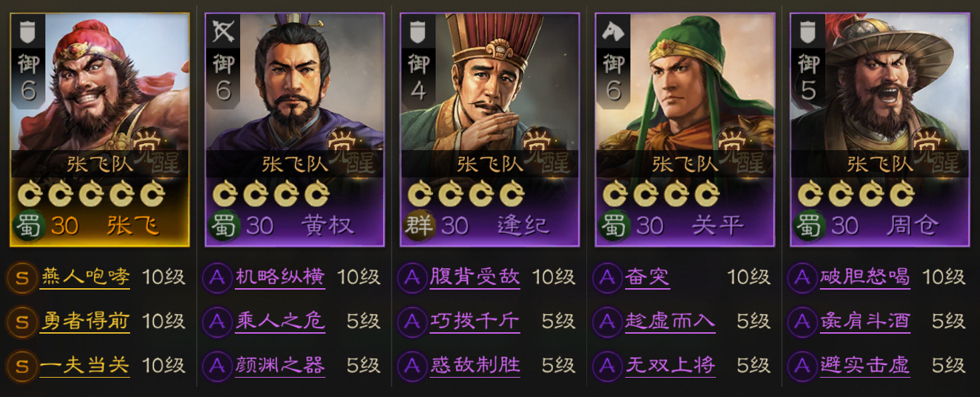The width and height of the screenshot is (980, 397).
Task: Open the 腹背受敌 skill link
Action: tap(475, 277)
